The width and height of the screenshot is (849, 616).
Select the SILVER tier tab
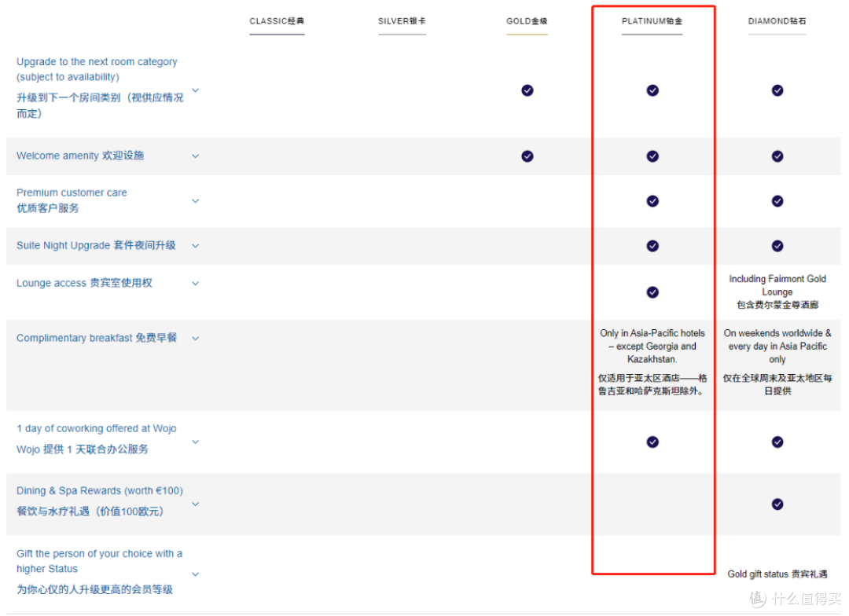tap(402, 21)
